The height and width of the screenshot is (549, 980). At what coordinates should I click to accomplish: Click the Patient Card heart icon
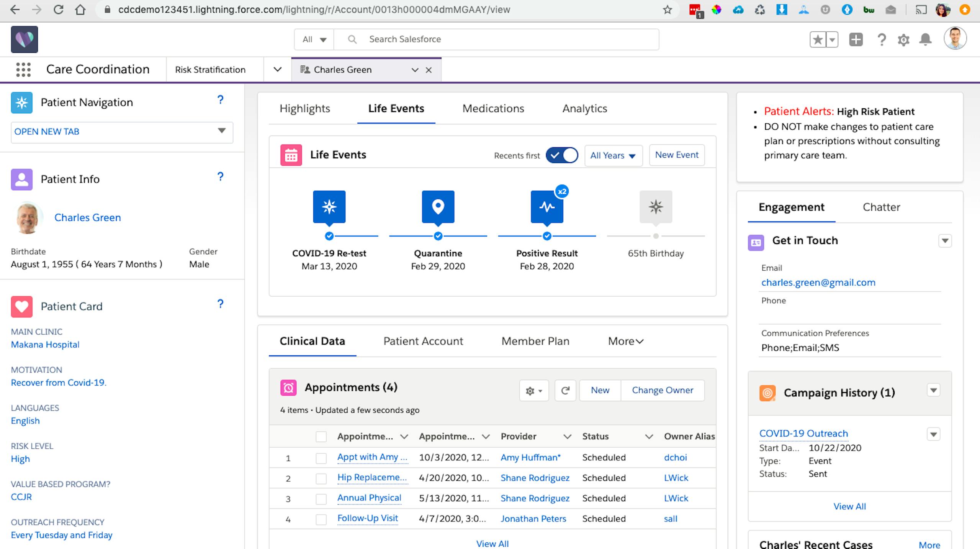[21, 307]
